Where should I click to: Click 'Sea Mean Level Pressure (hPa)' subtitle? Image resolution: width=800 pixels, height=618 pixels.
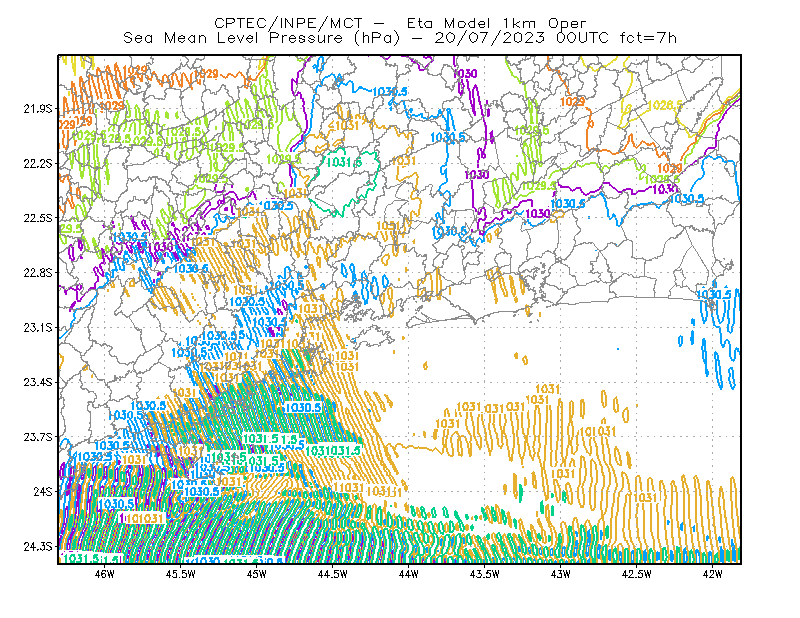[x=262, y=38]
